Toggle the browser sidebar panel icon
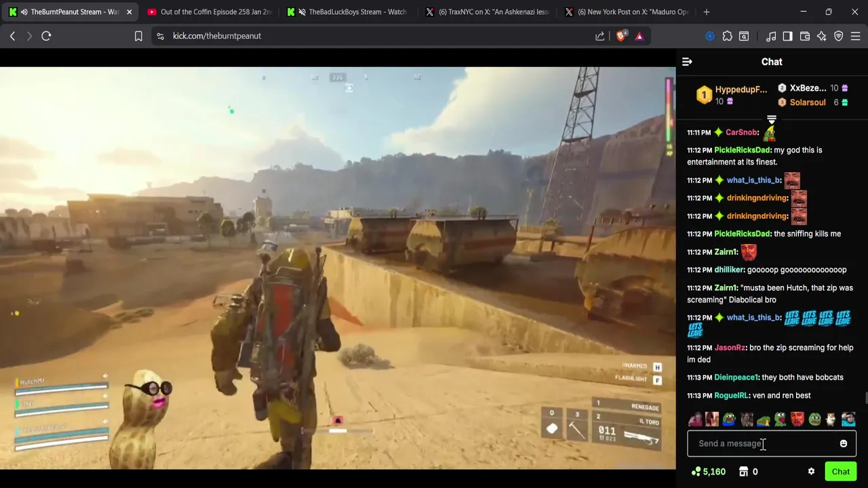Viewport: 868px width, 488px height. pos(787,36)
